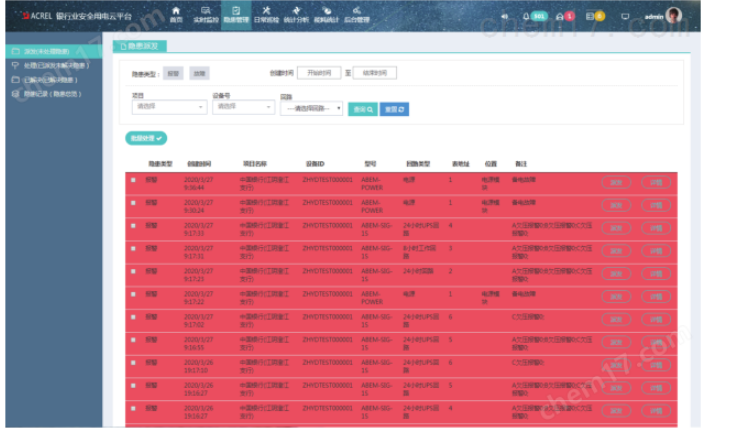This screenshot has width=743, height=445.
Task: Select 已解决 resolved hazards in the sidebar
Action: (50, 79)
